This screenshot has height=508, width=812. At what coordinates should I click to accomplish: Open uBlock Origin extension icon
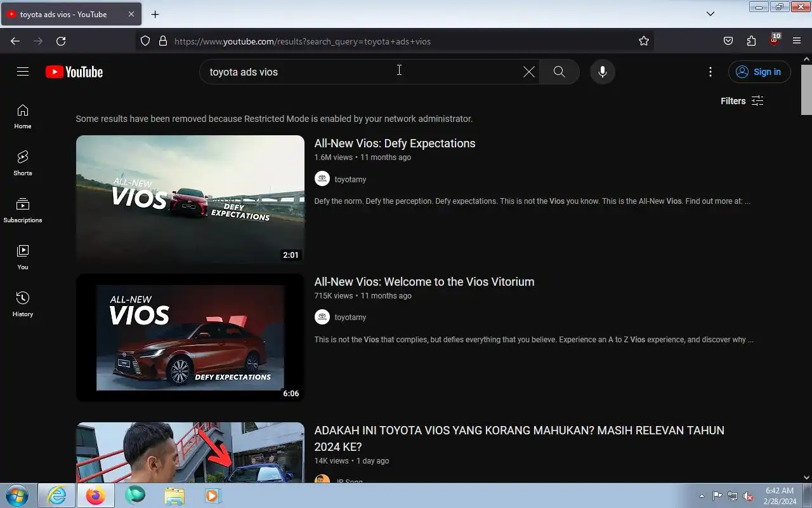pos(774,40)
